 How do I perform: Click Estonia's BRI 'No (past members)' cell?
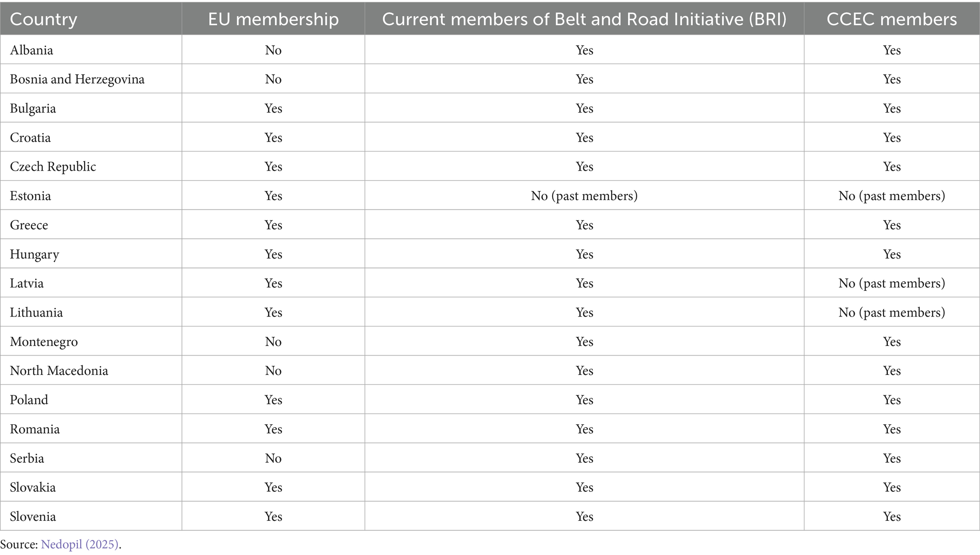(x=584, y=196)
